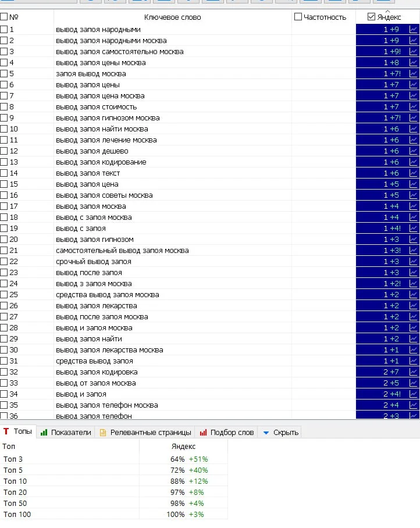Open chart icon for 'срочный вывод запоя'
This screenshot has height=528, width=420.
click(x=413, y=262)
